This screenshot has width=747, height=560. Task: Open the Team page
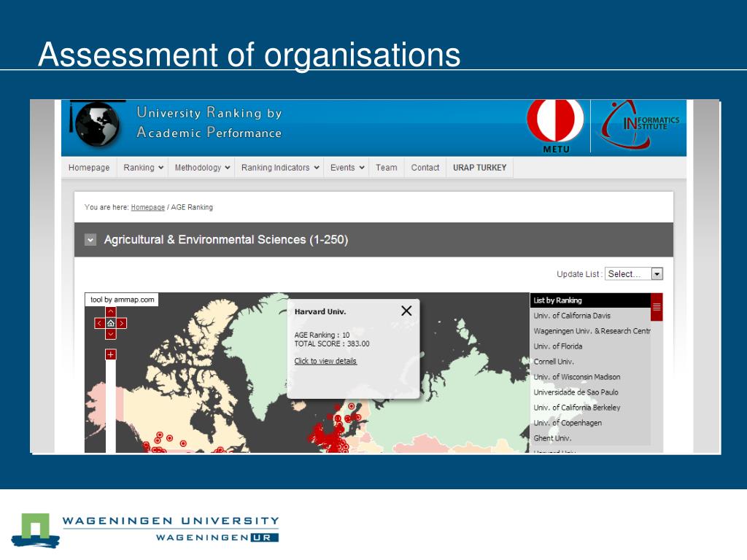(387, 168)
